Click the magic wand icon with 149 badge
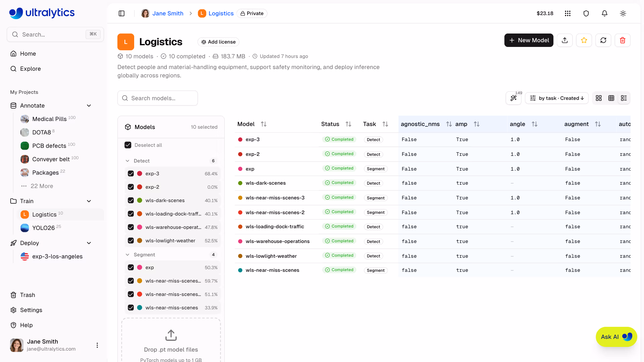 (x=514, y=98)
